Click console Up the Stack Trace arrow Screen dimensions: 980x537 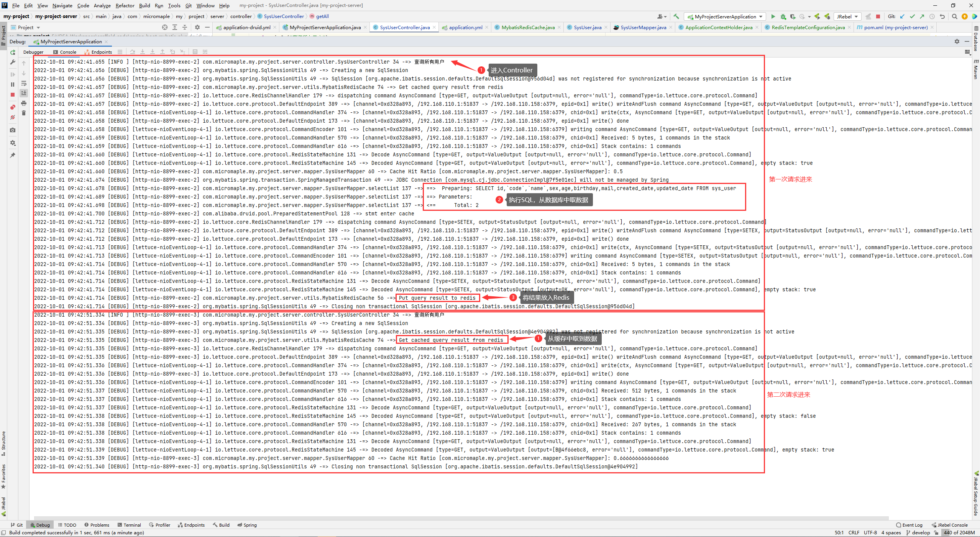point(24,63)
